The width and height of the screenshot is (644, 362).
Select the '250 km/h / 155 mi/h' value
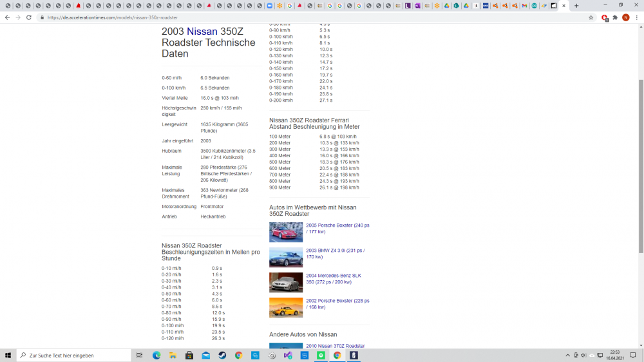click(221, 108)
